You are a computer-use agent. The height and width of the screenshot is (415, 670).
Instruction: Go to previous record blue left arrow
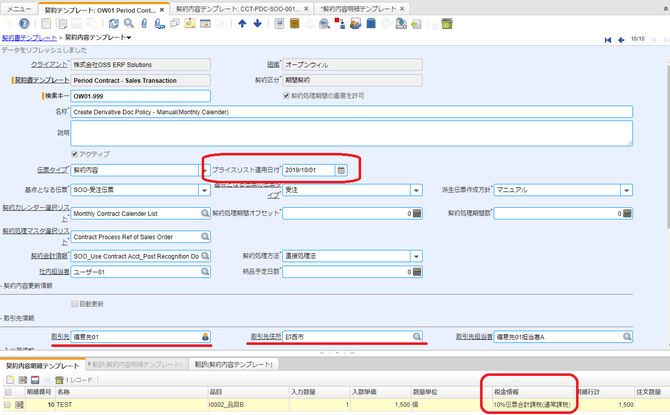621,40
